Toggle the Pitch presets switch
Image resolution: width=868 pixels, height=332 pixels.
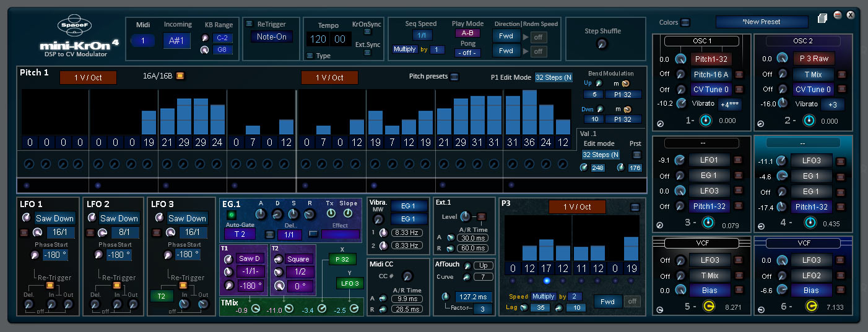(x=455, y=77)
